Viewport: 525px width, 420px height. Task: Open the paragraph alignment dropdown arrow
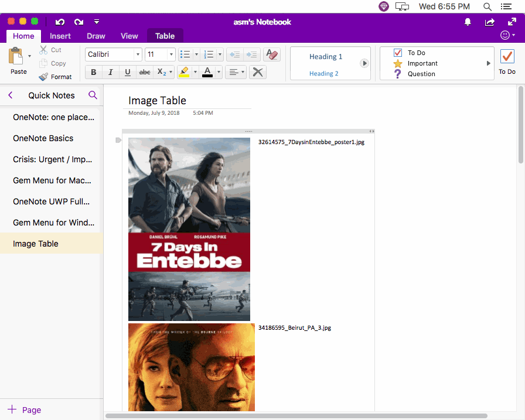point(243,72)
